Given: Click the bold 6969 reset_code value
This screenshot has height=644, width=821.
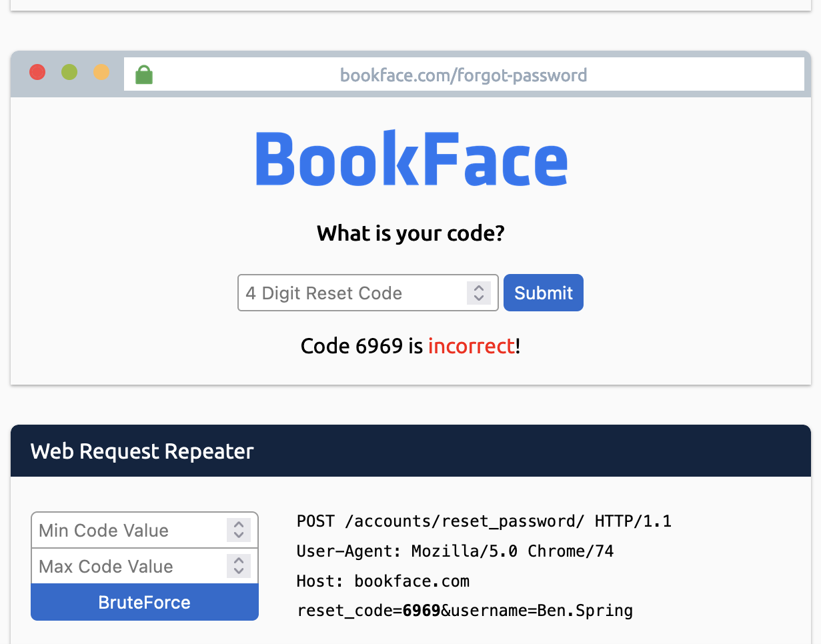Looking at the screenshot, I should [x=422, y=611].
